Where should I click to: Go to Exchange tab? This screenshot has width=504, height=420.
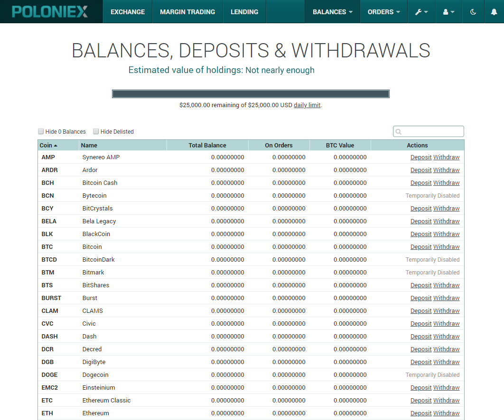tap(128, 12)
